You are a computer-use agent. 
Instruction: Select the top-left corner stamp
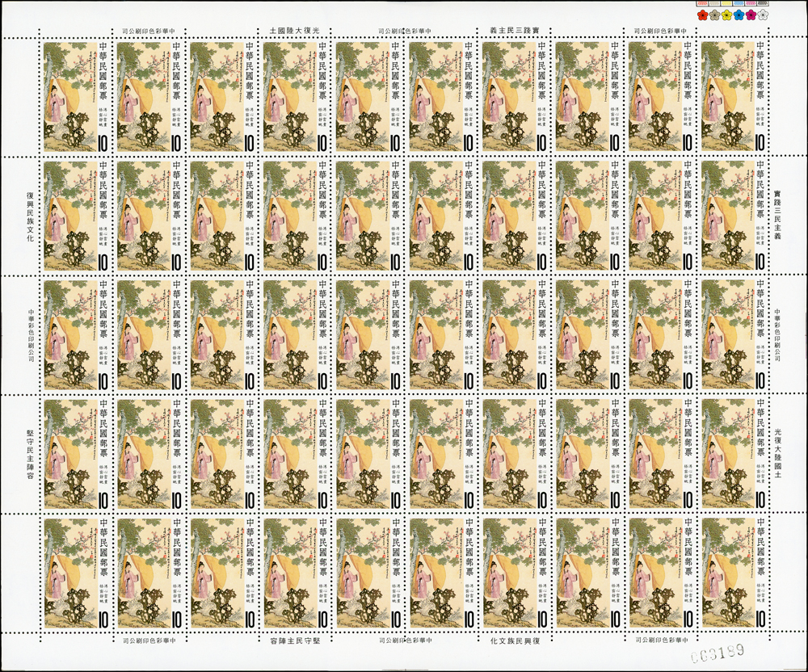[x=76, y=97]
